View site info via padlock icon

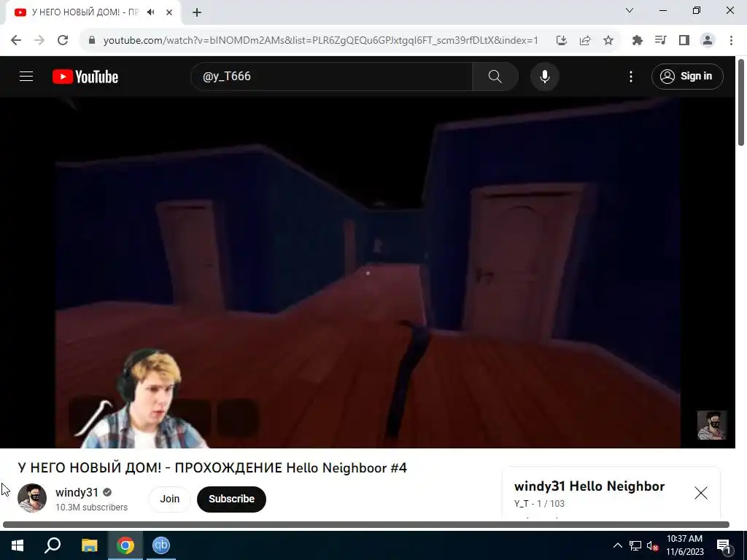pos(92,40)
